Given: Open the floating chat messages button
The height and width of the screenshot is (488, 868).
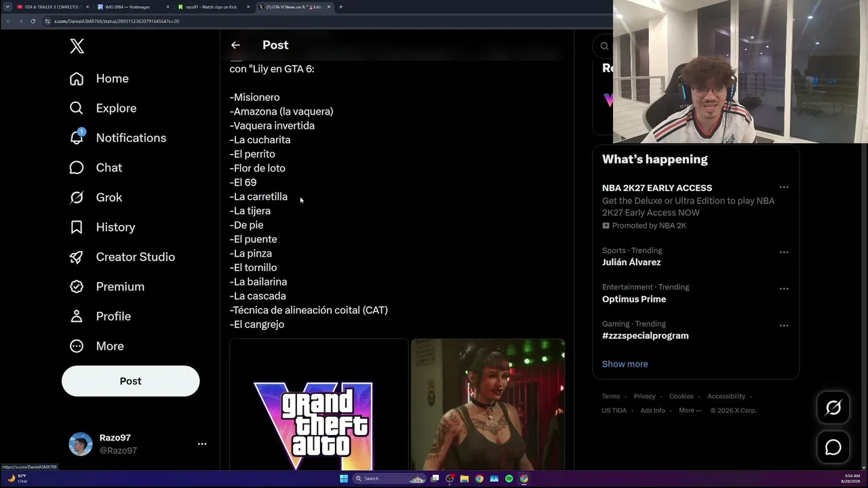Looking at the screenshot, I should (833, 447).
